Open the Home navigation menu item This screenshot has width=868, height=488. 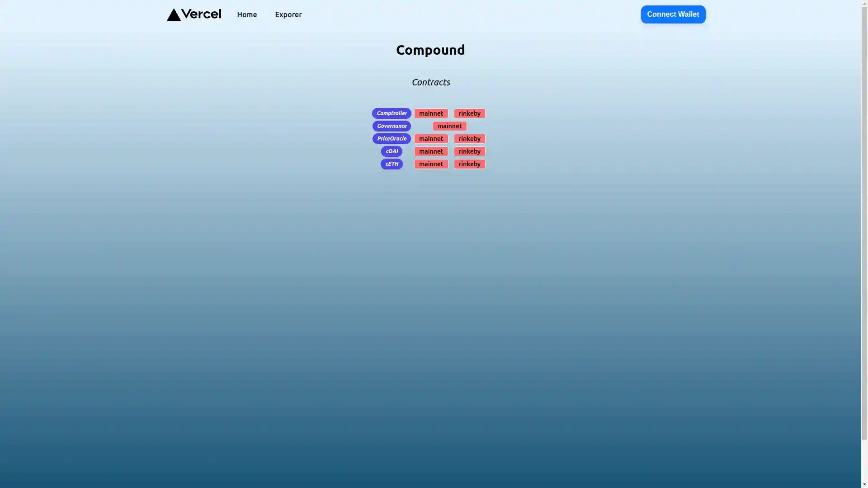click(x=247, y=14)
